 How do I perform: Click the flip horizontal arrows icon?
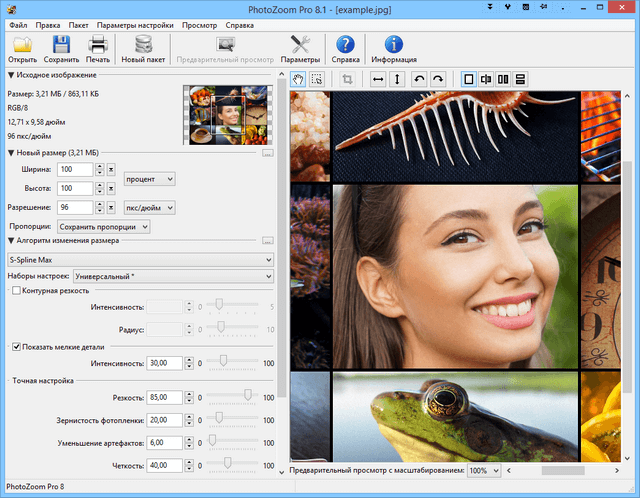378,79
